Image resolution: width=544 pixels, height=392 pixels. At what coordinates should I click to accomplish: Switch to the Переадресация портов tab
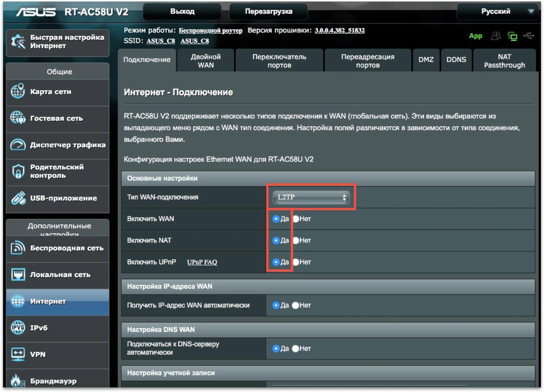[x=368, y=60]
